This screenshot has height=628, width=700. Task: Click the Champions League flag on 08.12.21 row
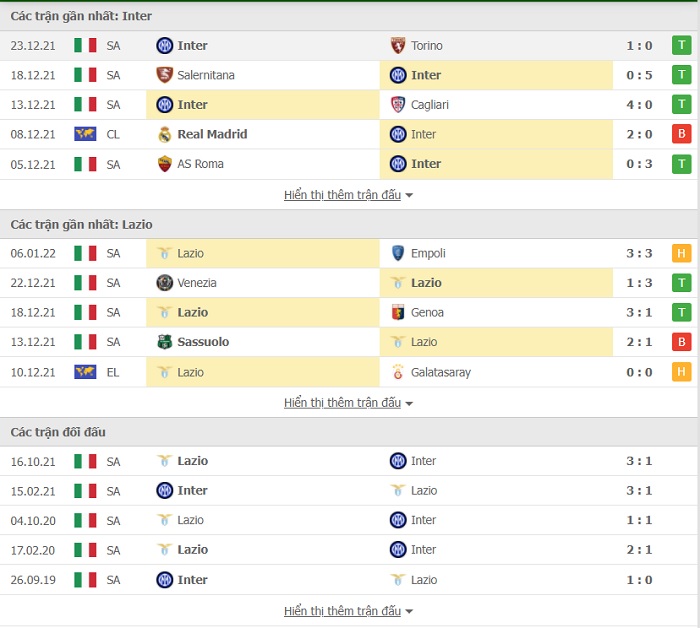pyautogui.click(x=85, y=134)
